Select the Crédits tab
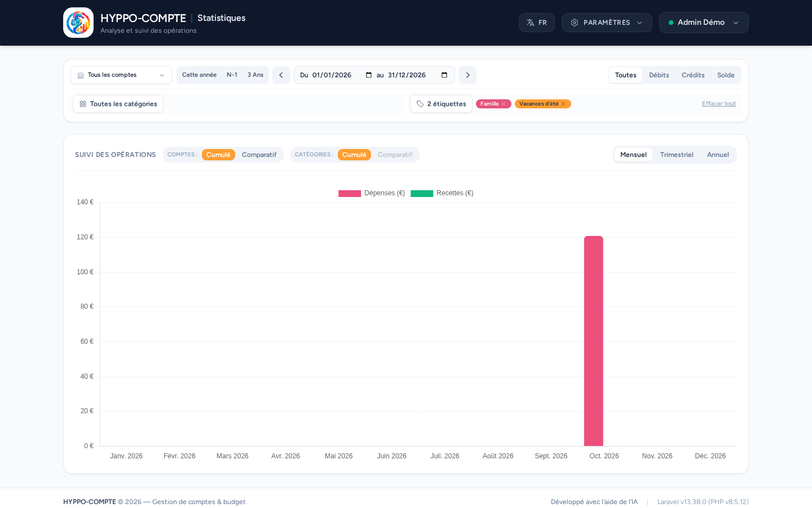This screenshot has width=812, height=508. [693, 75]
